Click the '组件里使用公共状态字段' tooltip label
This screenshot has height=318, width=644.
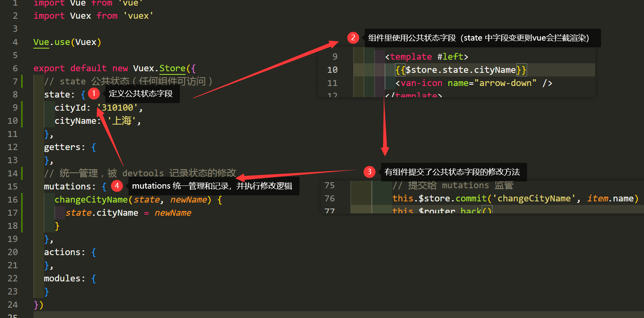(478, 38)
